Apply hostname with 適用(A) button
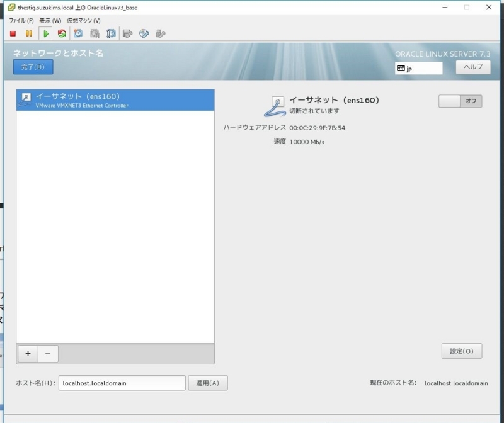The height and width of the screenshot is (423, 504). point(208,383)
